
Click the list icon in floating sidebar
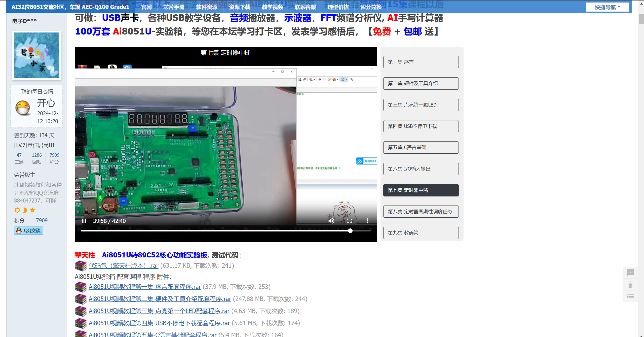630,296
